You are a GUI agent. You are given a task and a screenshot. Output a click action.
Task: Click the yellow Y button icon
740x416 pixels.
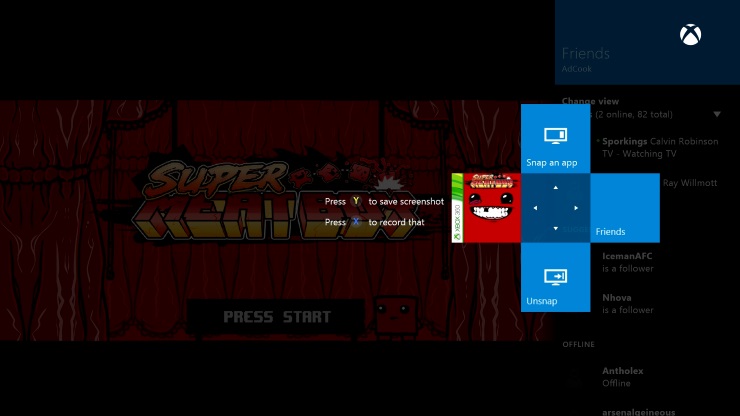356,201
